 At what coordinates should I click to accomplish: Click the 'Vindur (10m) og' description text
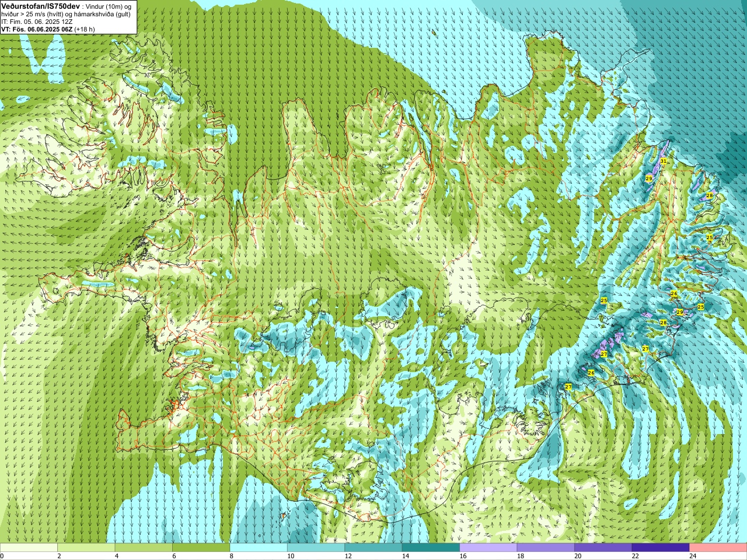[x=108, y=6]
